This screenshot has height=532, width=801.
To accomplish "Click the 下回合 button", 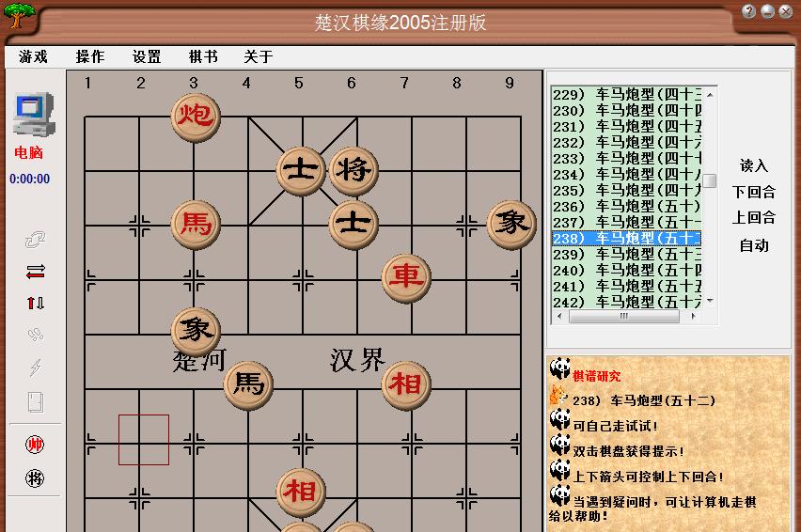I will [754, 192].
